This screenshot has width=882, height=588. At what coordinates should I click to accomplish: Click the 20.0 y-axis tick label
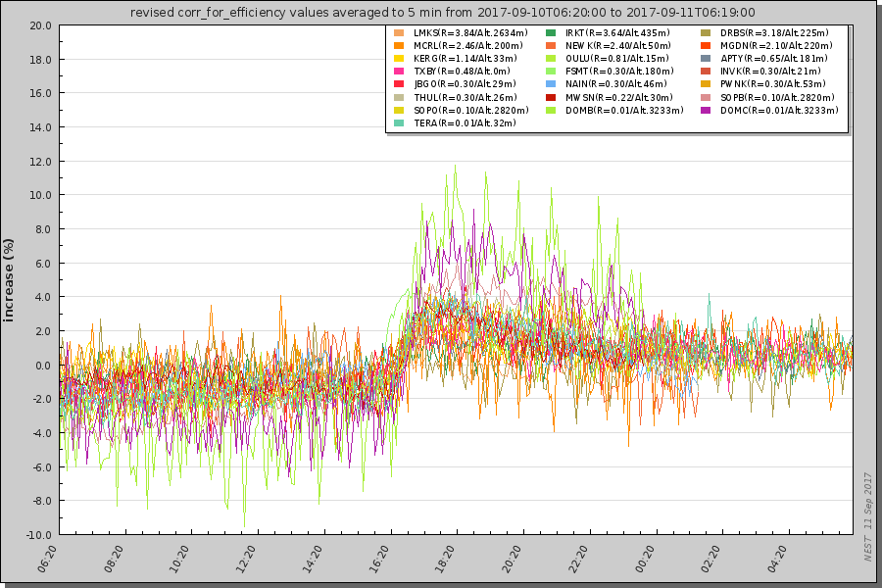click(x=40, y=25)
